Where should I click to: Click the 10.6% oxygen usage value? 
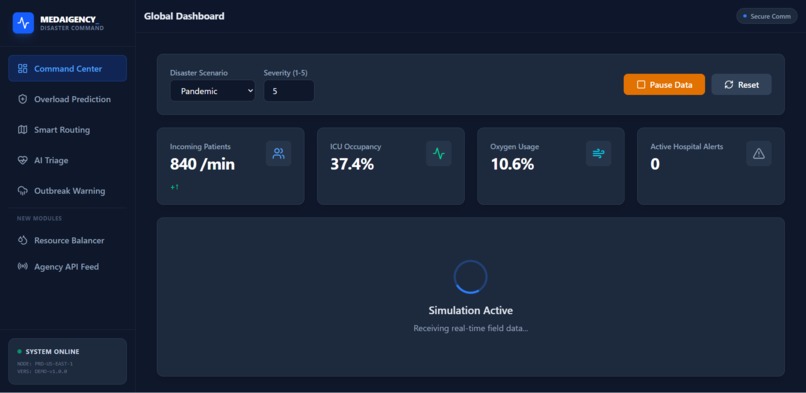pyautogui.click(x=512, y=164)
